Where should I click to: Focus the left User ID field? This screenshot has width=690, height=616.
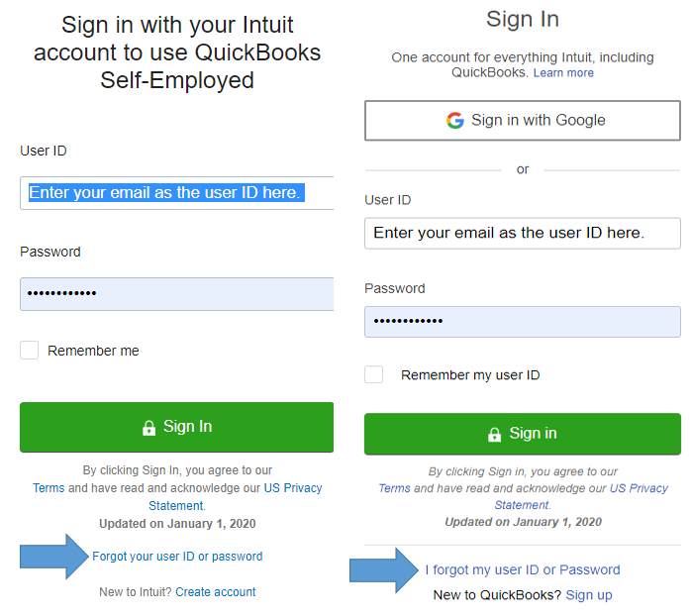click(x=176, y=193)
